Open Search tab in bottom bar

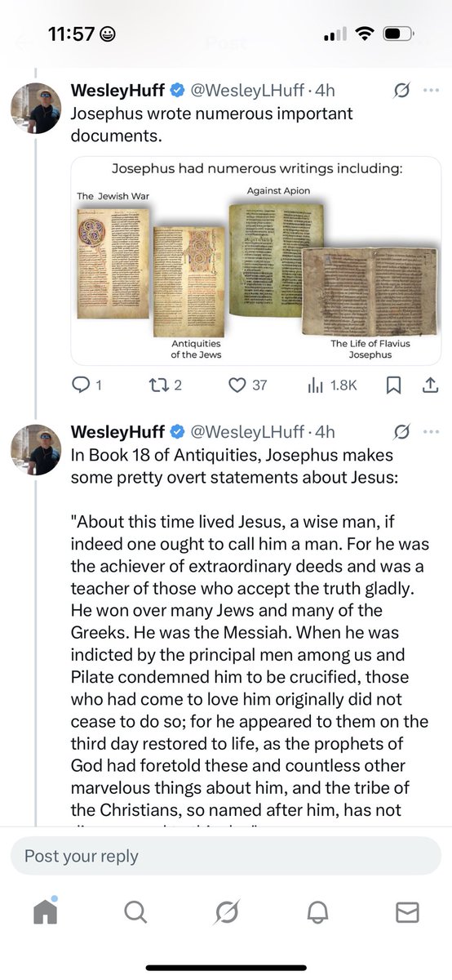136,912
